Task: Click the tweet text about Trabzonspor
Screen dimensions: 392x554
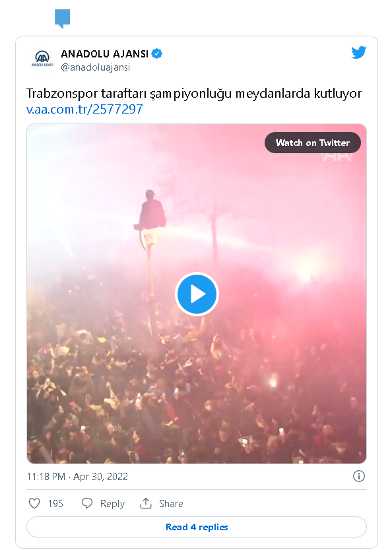Action: point(194,94)
